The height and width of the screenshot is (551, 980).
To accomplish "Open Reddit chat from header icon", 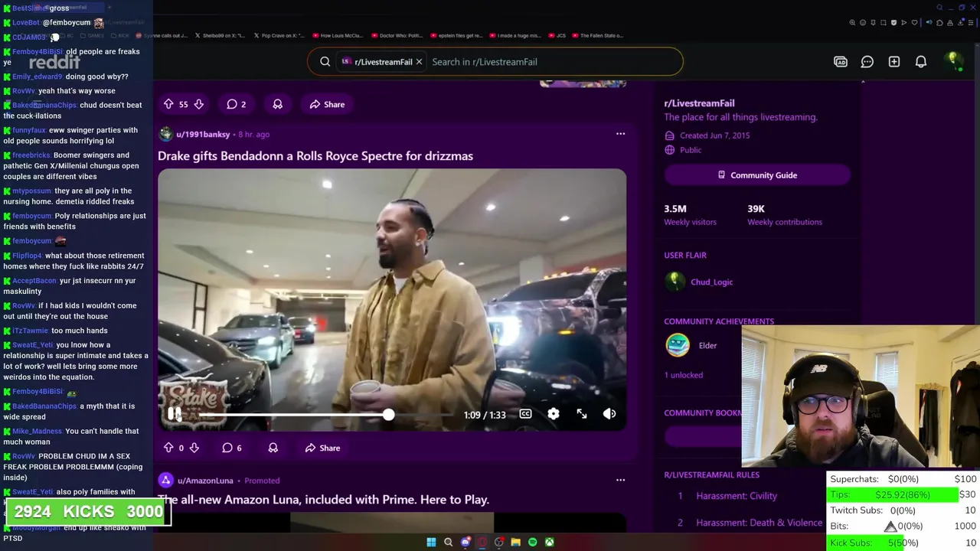I will pyautogui.click(x=867, y=62).
